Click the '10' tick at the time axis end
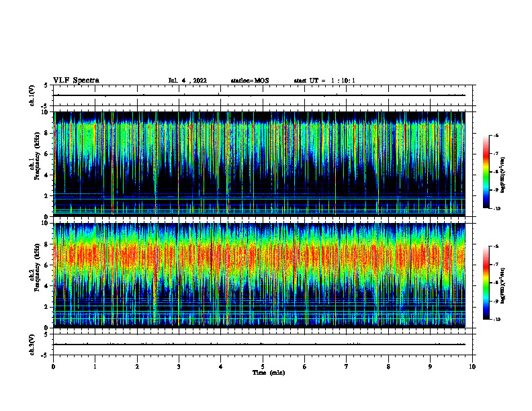 point(472,367)
